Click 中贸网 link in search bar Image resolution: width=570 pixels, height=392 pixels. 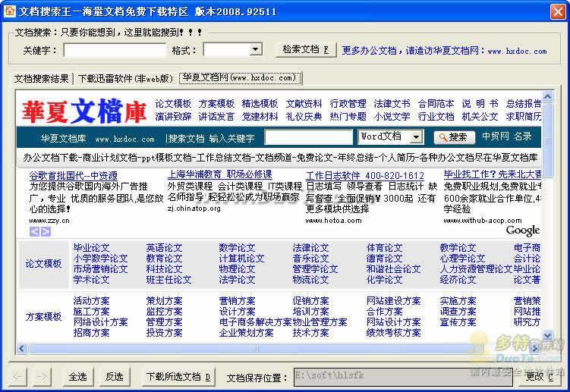tap(496, 136)
